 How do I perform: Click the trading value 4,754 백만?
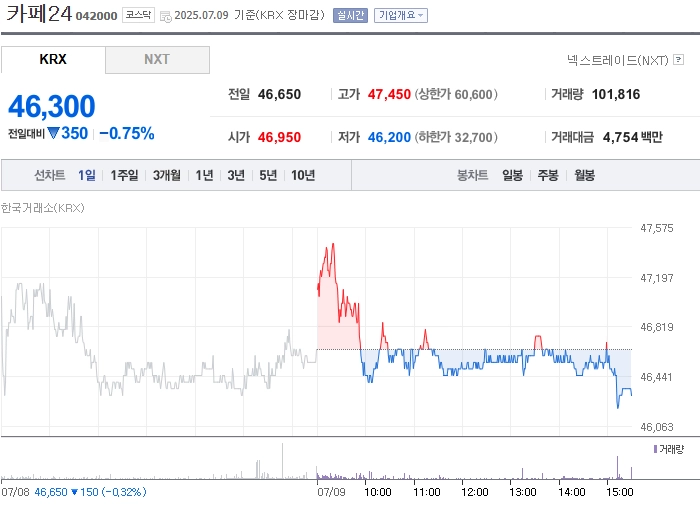633,137
